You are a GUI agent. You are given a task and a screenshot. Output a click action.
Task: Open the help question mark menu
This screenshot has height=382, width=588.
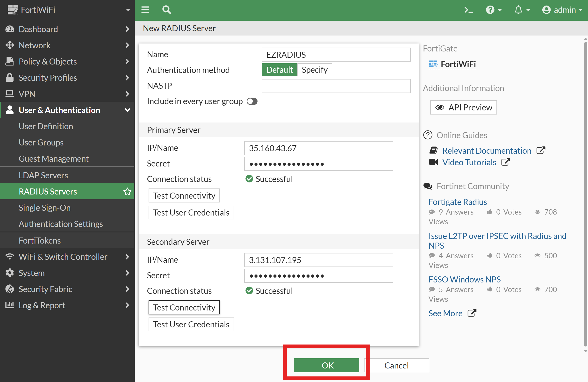[491, 10]
